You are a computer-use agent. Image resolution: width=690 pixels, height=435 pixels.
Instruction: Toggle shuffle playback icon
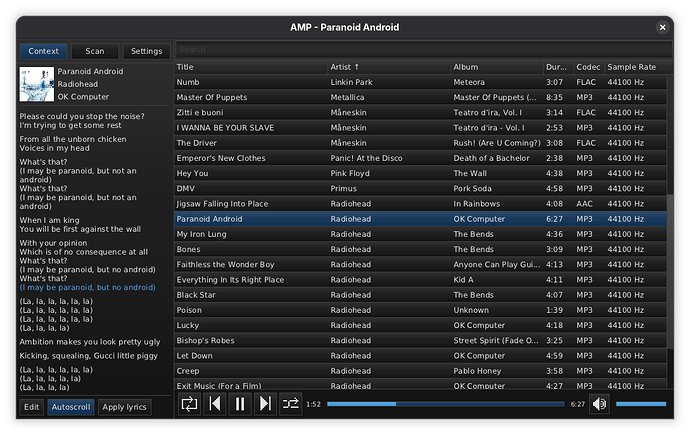click(x=290, y=403)
